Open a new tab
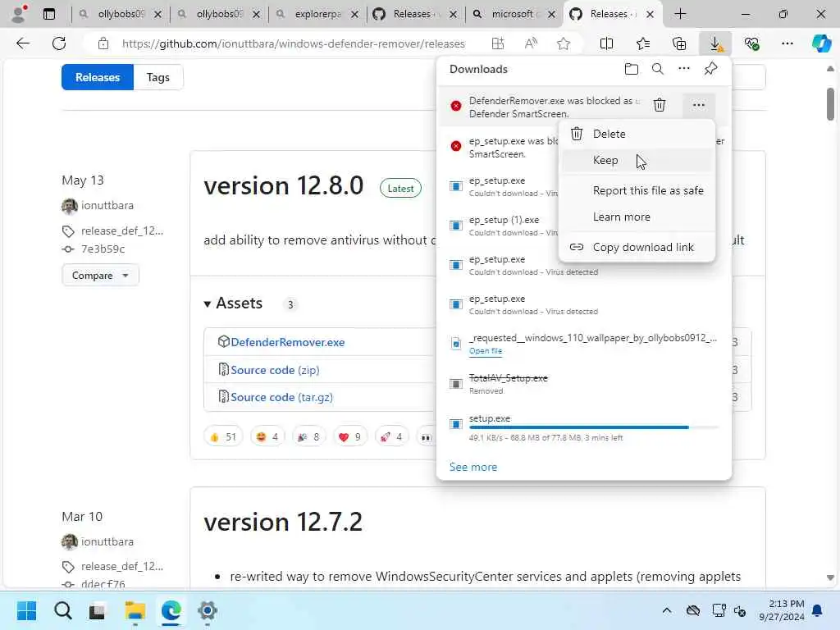840x630 pixels. pos(680,14)
